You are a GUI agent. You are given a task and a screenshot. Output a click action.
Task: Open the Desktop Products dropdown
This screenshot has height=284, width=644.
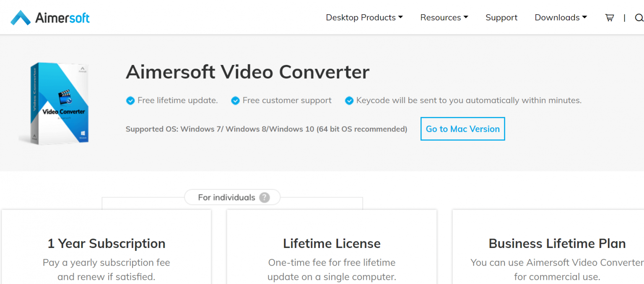click(x=361, y=17)
